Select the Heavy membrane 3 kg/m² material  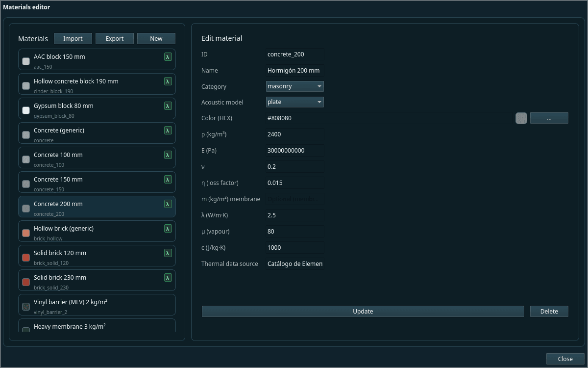pyautogui.click(x=97, y=325)
